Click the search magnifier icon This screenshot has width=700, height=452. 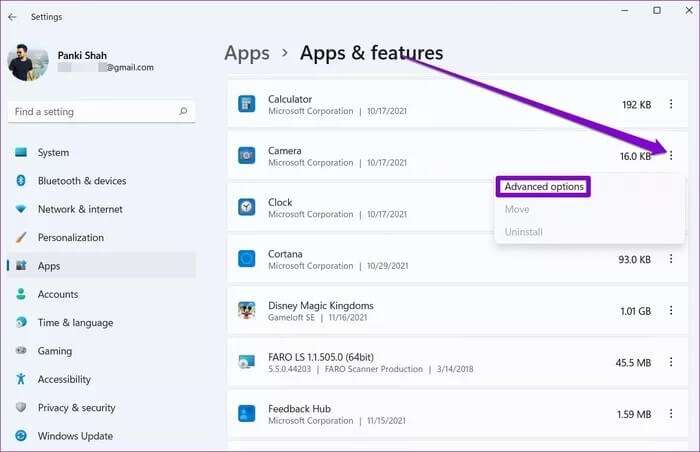pyautogui.click(x=183, y=111)
